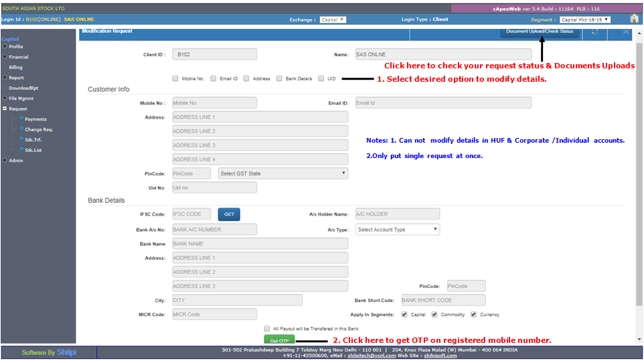Viewport: 644px width, 363px height.
Task: Click scrollbar up arrow
Action: click(x=639, y=33)
